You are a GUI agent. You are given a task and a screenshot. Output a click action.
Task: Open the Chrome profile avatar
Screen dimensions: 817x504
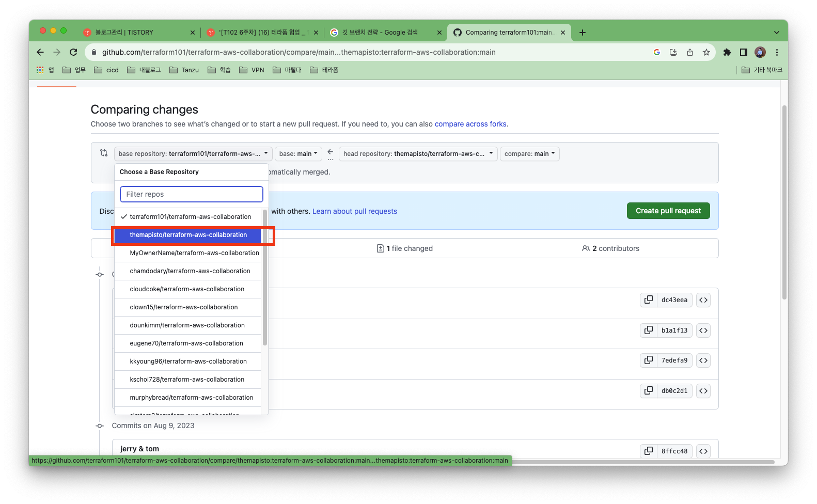760,52
